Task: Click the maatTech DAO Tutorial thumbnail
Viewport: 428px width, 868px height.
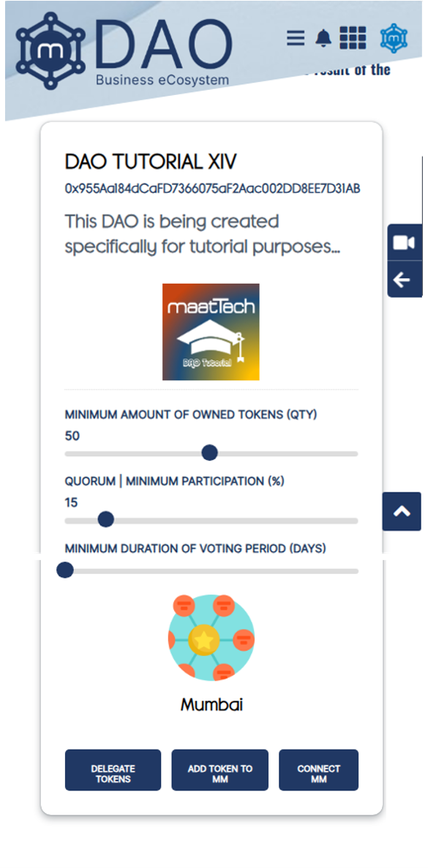Action: (211, 332)
